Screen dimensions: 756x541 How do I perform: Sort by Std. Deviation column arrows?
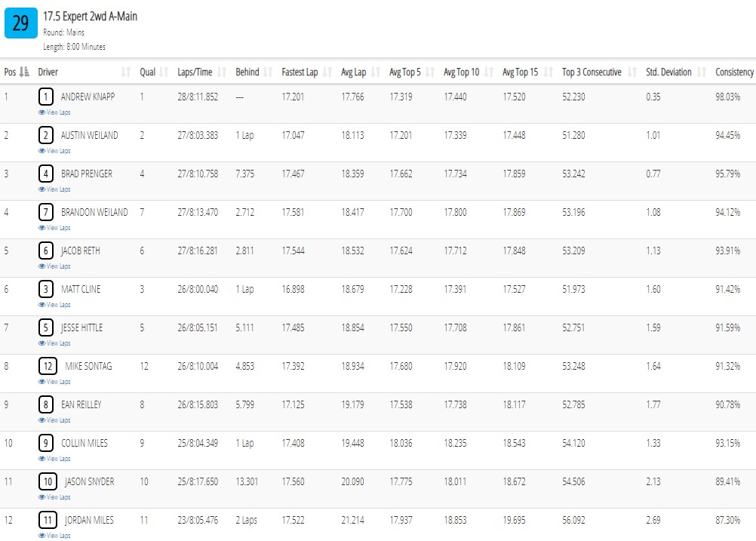(702, 72)
